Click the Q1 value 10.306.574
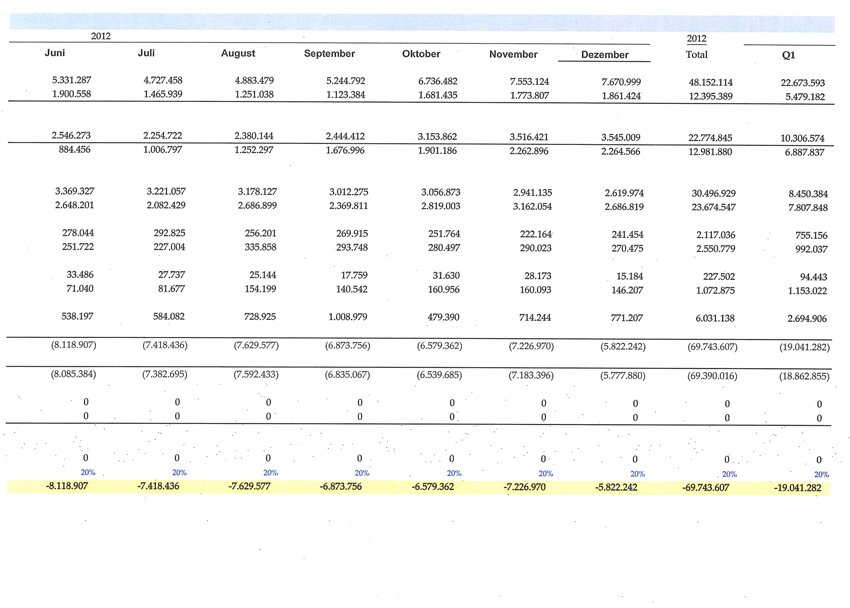Screen dimensions: 850x608 pyautogui.click(x=803, y=139)
